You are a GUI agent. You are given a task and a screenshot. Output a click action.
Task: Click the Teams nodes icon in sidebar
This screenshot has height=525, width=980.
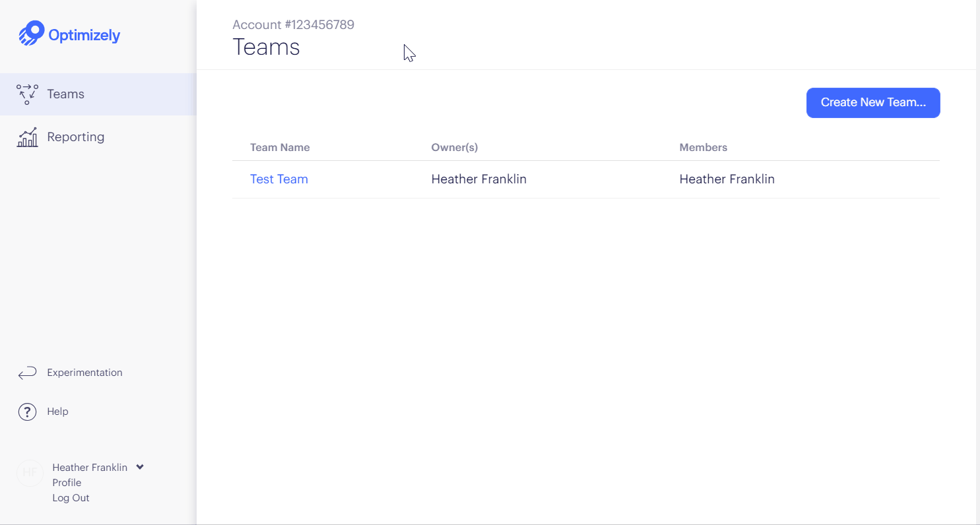click(x=27, y=94)
